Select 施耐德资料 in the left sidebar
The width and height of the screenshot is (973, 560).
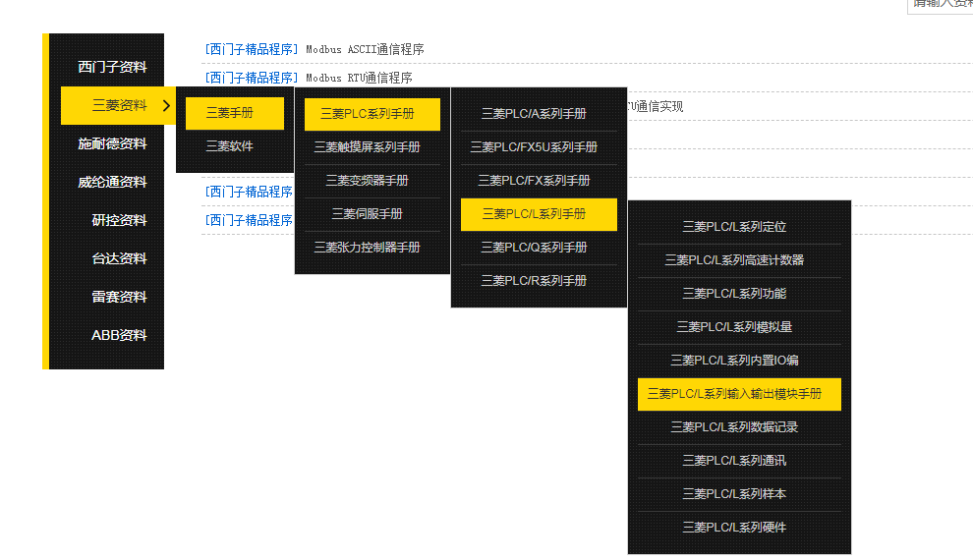[x=112, y=143]
